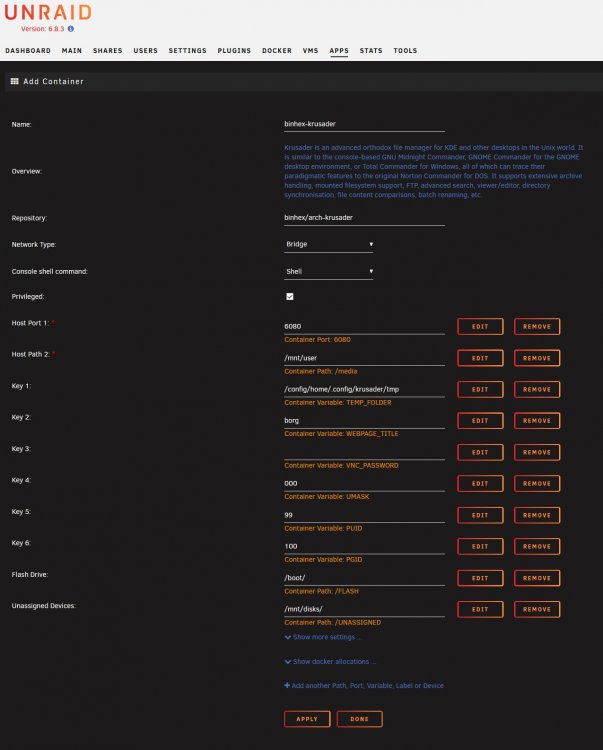This screenshot has height=750, width=603.
Task: Click the Container Path: /media label
Action: [321, 371]
